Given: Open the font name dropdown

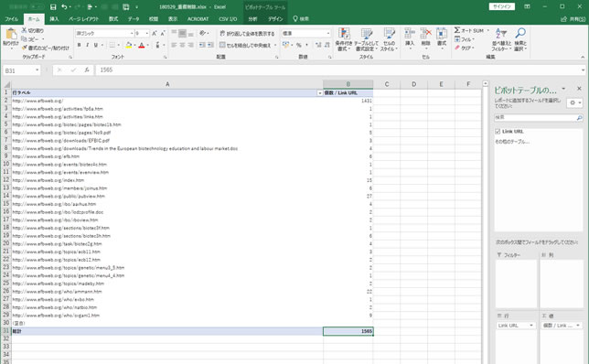Looking at the screenshot, I should point(132,34).
